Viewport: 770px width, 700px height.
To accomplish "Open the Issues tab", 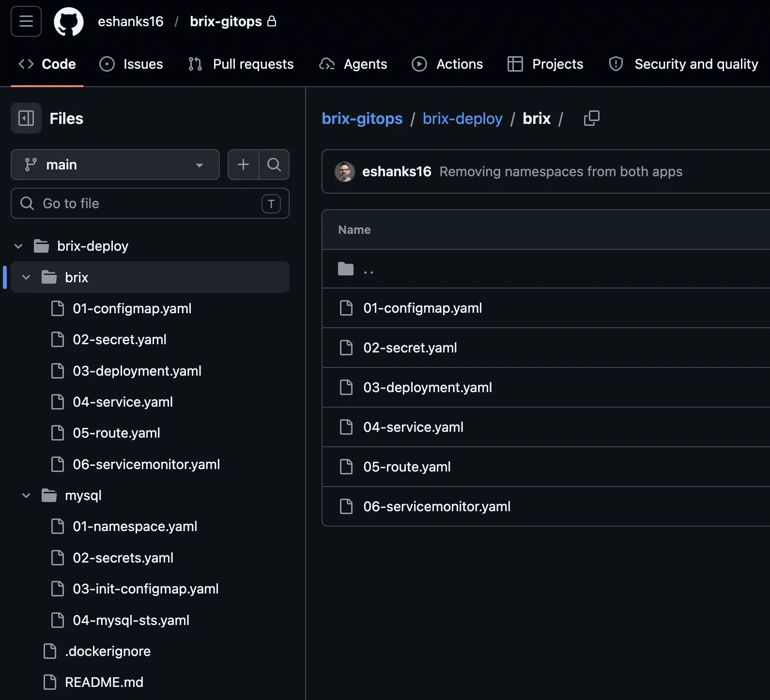I will 131,64.
